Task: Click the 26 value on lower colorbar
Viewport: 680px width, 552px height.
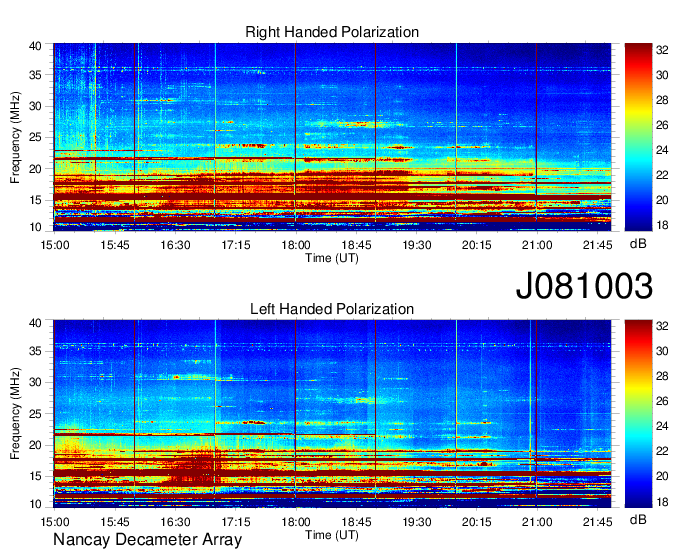Action: pyautogui.click(x=662, y=402)
